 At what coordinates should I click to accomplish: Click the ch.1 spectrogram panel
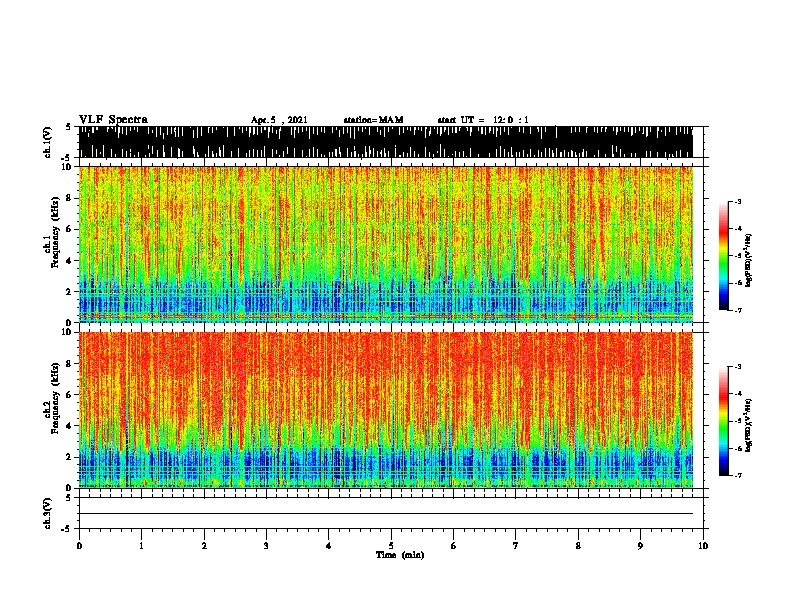tap(386, 244)
